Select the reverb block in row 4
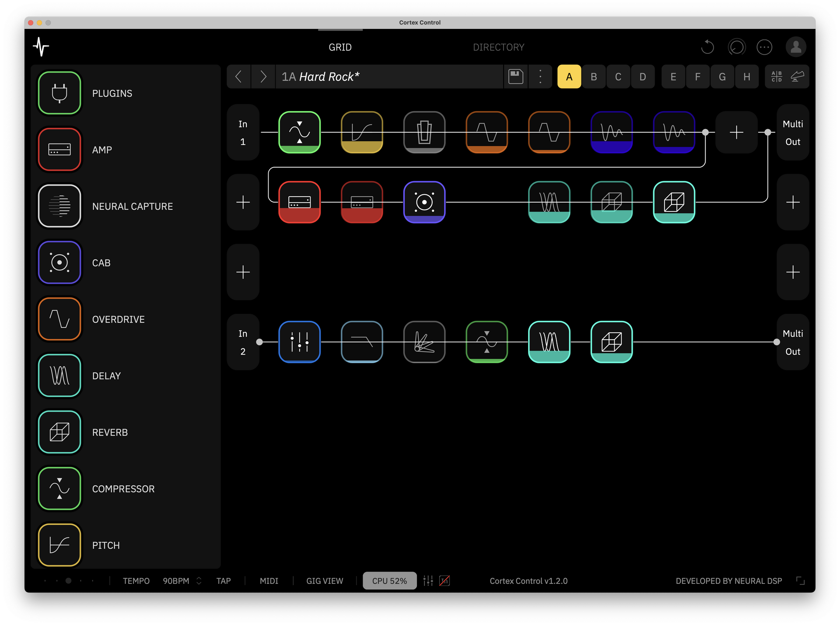The height and width of the screenshot is (625, 840). (612, 342)
